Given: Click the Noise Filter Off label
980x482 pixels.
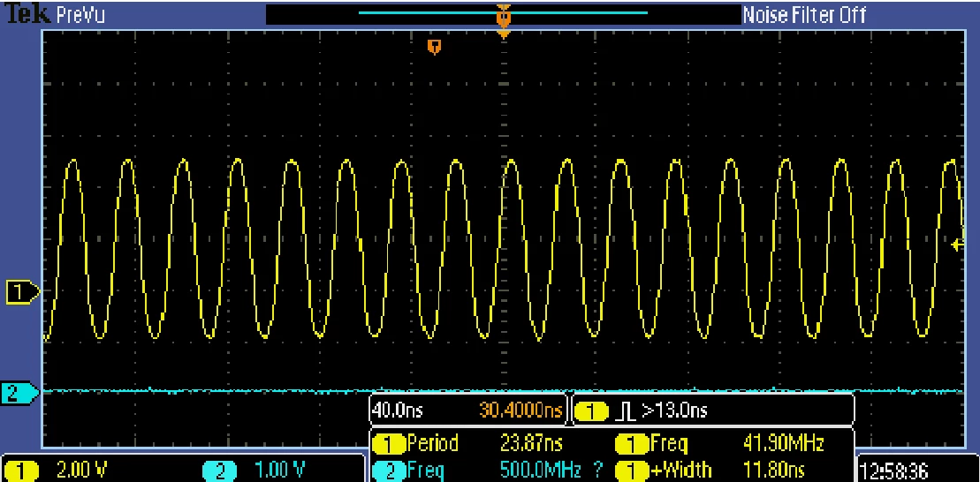Looking at the screenshot, I should (804, 14).
